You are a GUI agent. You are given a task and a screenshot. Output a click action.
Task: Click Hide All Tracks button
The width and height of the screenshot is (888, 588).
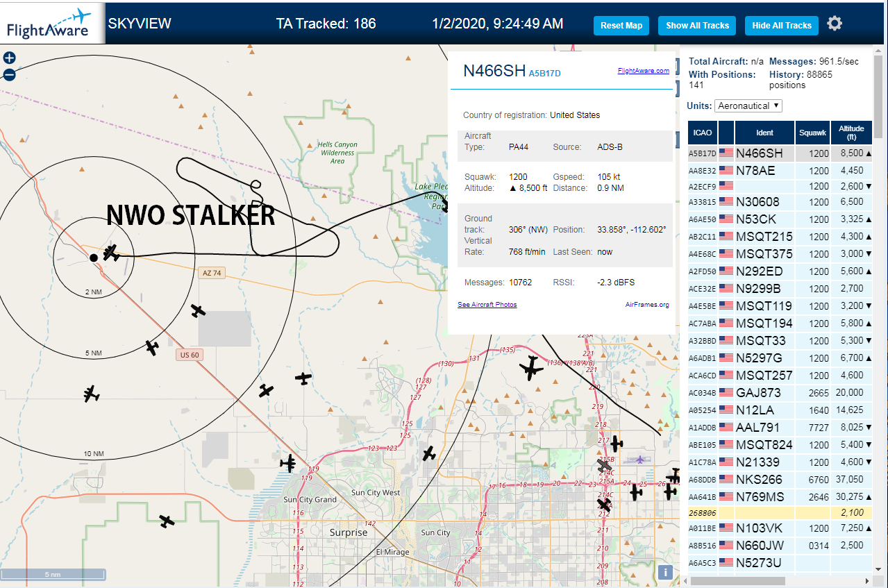point(782,26)
